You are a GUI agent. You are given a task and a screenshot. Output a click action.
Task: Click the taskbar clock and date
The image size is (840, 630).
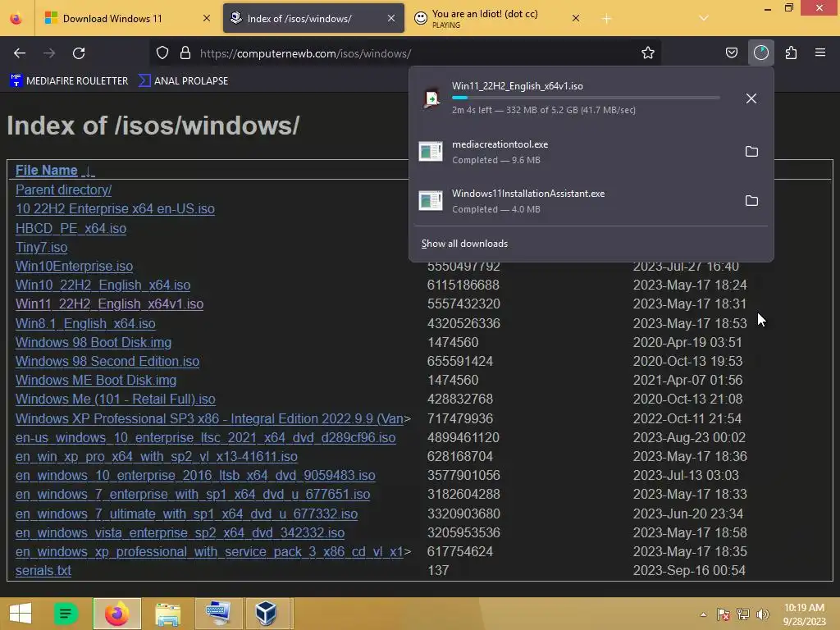click(804, 614)
